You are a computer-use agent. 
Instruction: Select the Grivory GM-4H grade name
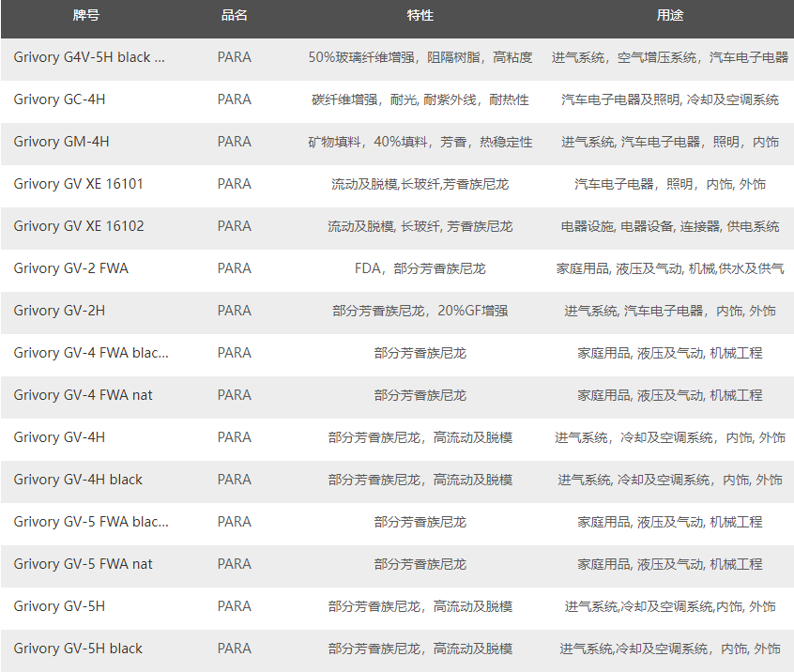click(x=61, y=142)
